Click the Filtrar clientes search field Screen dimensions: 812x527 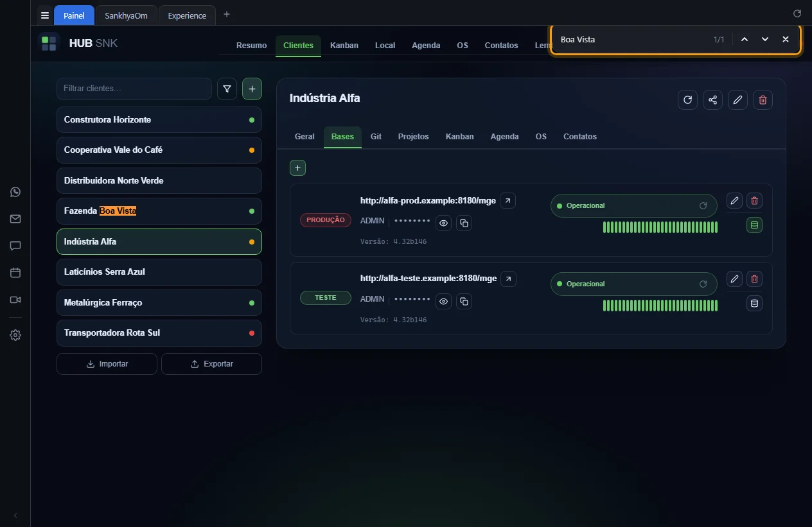134,89
